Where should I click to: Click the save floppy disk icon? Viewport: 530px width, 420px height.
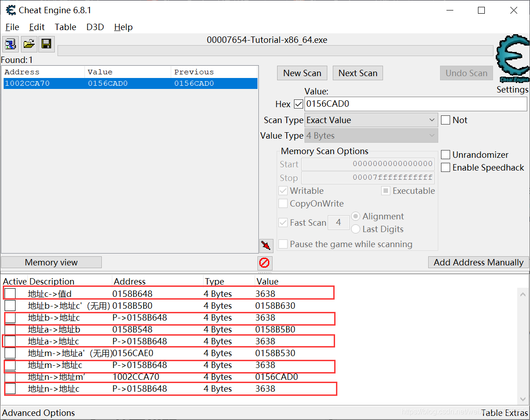[x=46, y=44]
